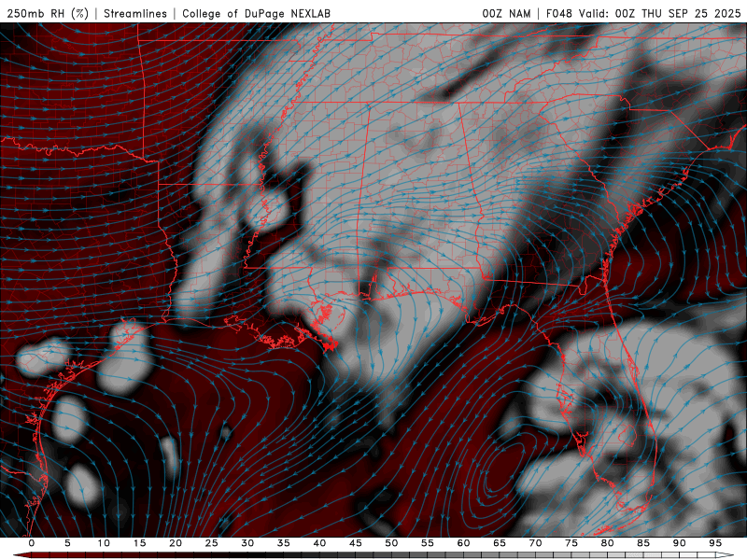
Task: Click the colorbar label "85"
Action: (643, 543)
